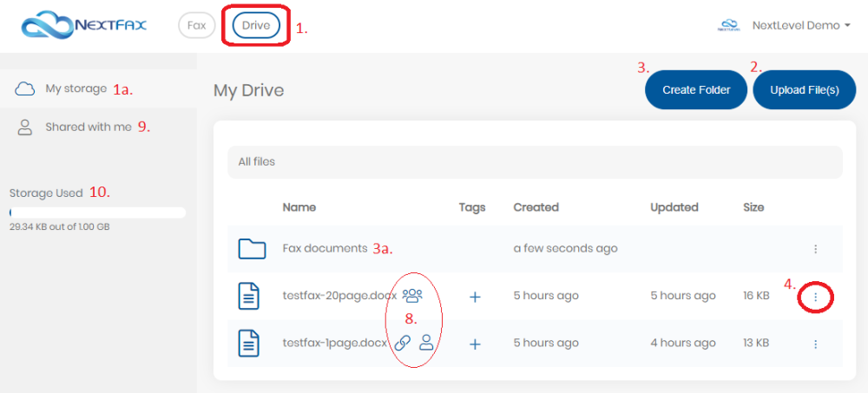Viewport: 868px width, 393px height.
Task: Click the '4 hours ago' updated value
Action: 683,344
